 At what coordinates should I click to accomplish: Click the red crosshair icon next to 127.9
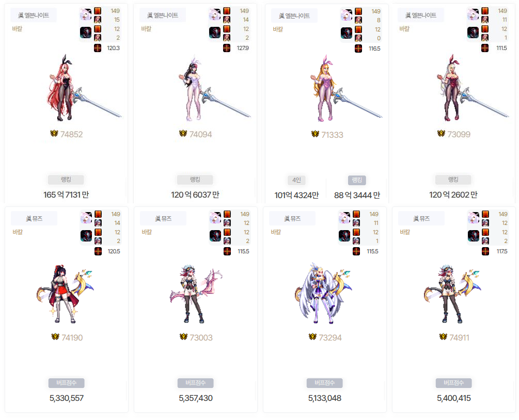coord(227,48)
